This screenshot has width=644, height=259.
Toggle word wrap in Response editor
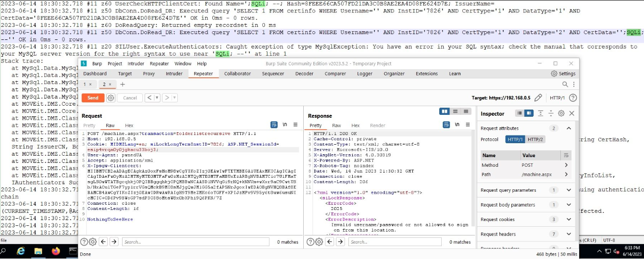(447, 124)
